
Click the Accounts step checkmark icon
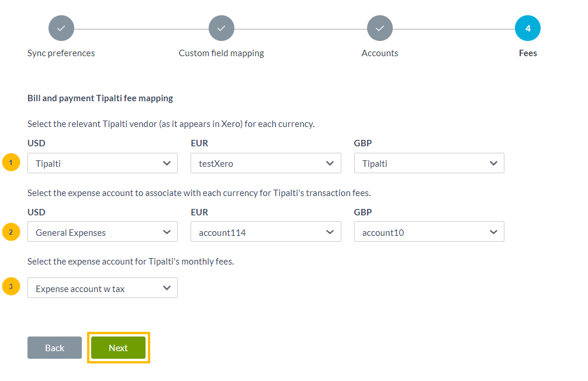pos(379,28)
